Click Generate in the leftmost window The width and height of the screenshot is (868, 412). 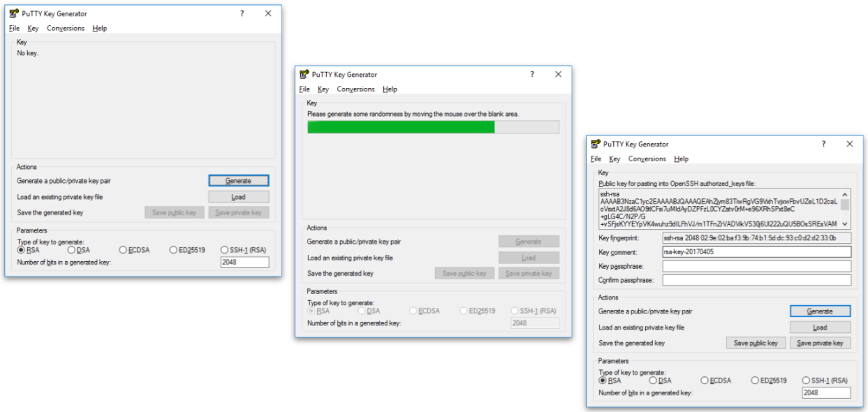point(239,180)
